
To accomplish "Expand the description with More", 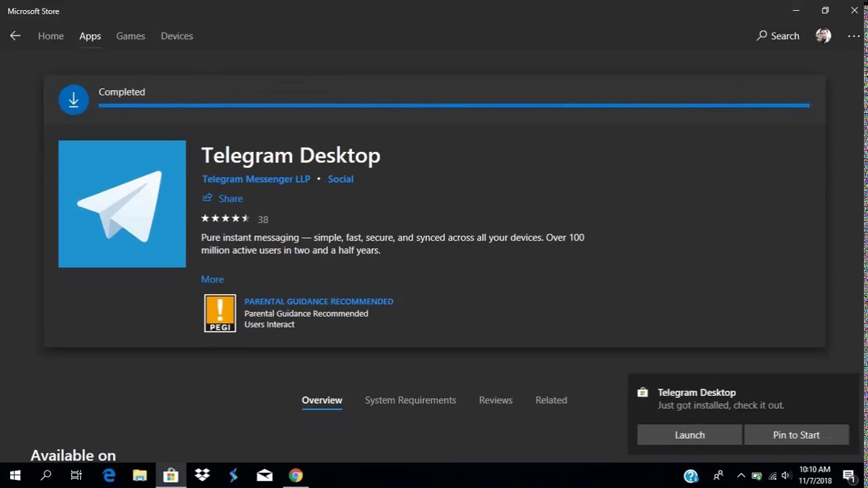I will [x=212, y=279].
